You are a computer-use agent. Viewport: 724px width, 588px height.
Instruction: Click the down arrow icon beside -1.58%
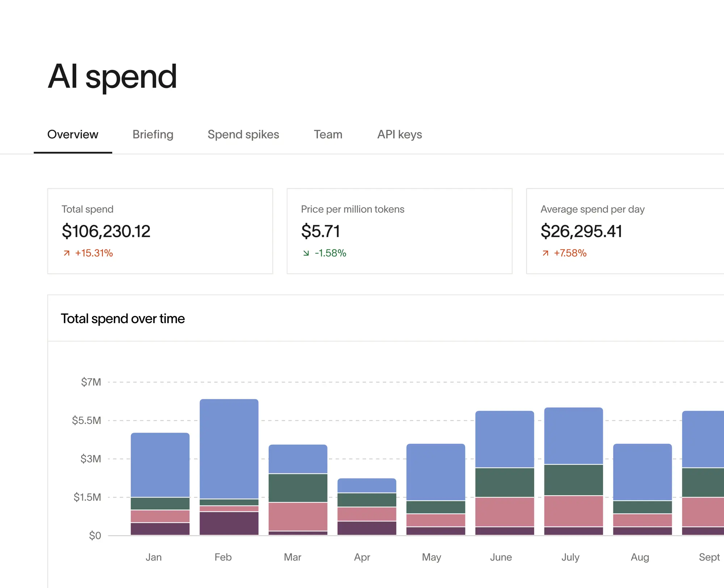click(x=306, y=253)
